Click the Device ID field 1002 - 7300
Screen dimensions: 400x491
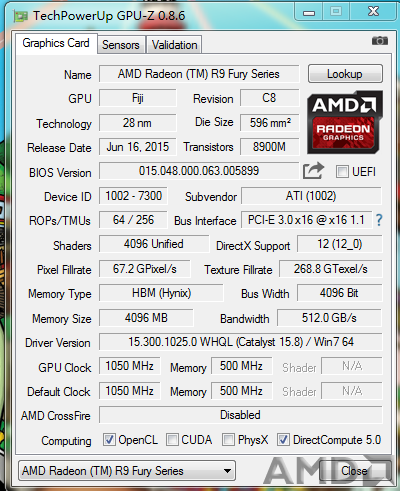[133, 196]
